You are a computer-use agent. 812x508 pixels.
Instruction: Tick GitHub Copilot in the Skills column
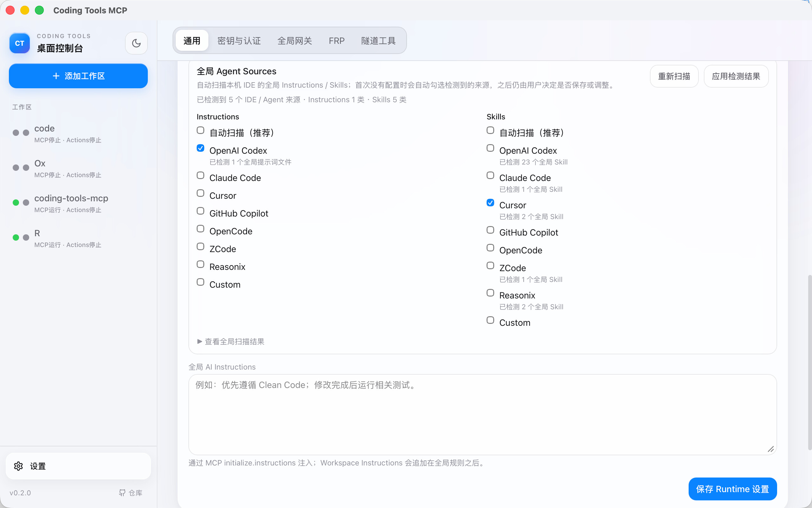[x=490, y=230]
